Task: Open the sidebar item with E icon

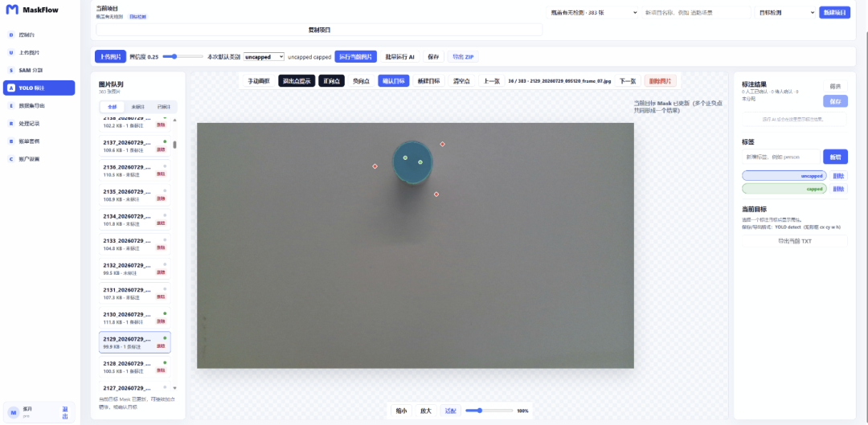Action: [39, 106]
